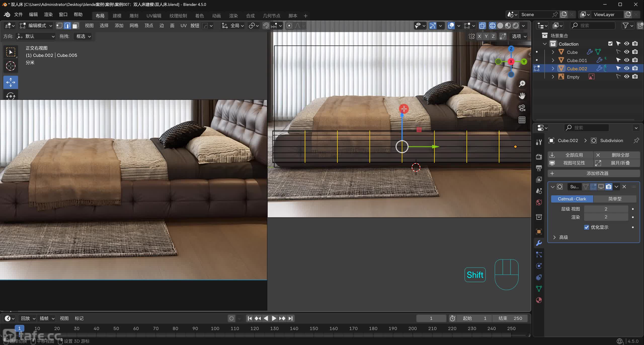
Task: Expand the Cube.002 outliner entry
Action: 553,68
